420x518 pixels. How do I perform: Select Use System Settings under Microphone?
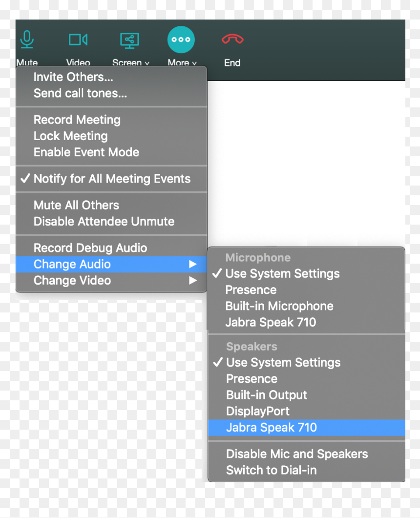coord(306,273)
